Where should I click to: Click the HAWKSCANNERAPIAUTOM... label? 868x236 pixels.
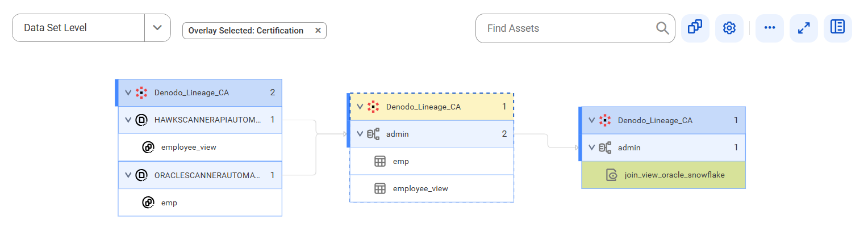(208, 120)
